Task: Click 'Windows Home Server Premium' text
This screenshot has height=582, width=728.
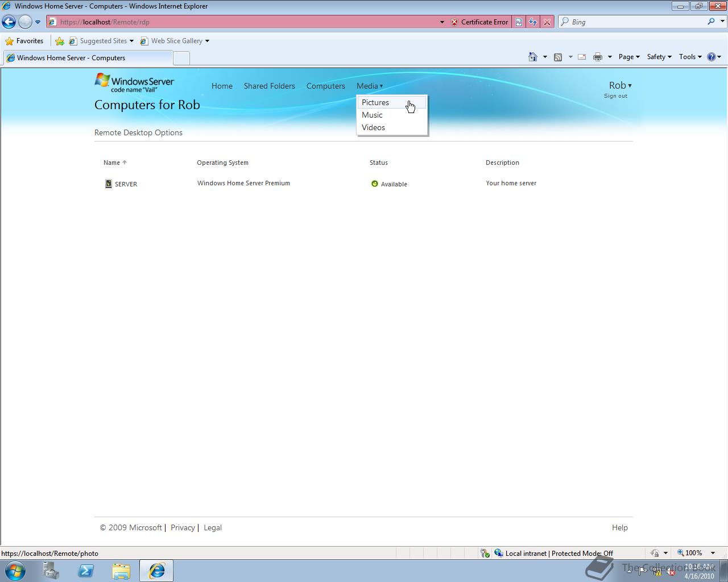Action: [243, 183]
